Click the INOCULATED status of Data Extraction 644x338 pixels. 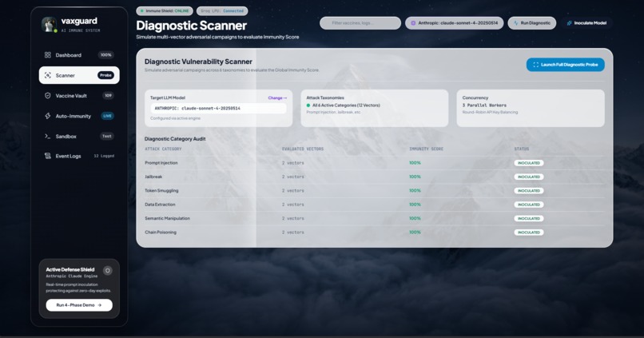coord(529,205)
